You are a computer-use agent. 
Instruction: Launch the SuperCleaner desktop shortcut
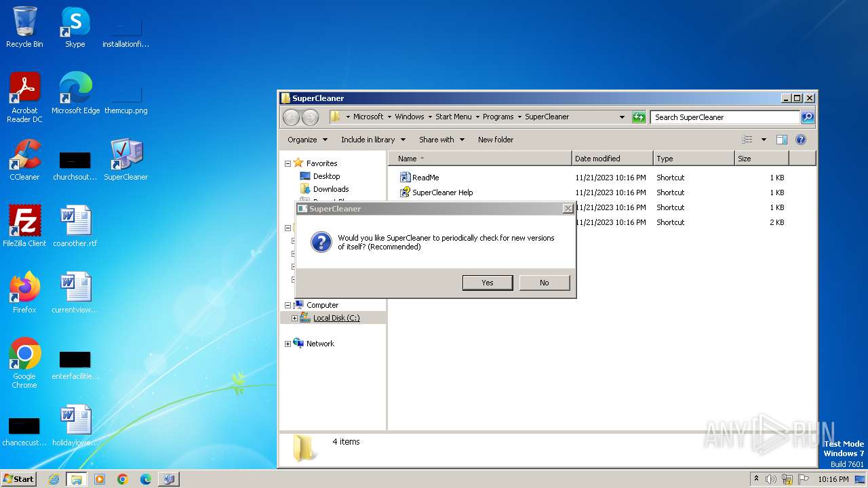125,159
